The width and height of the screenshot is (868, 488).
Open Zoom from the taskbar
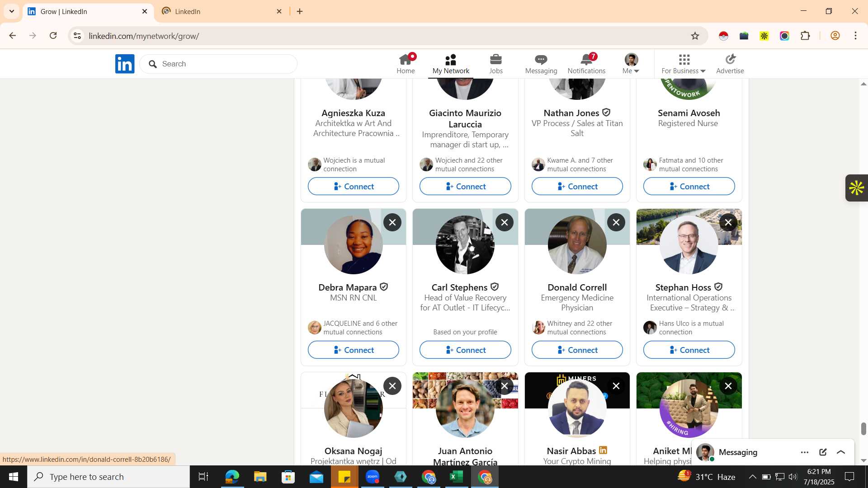tap(373, 477)
